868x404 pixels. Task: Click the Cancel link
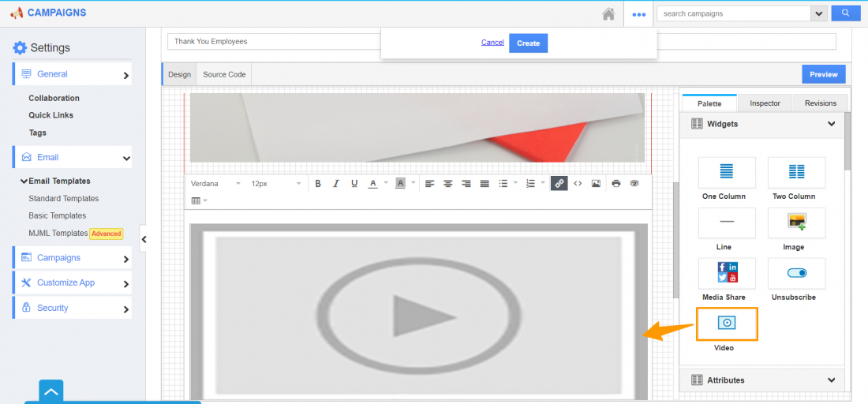coord(492,43)
